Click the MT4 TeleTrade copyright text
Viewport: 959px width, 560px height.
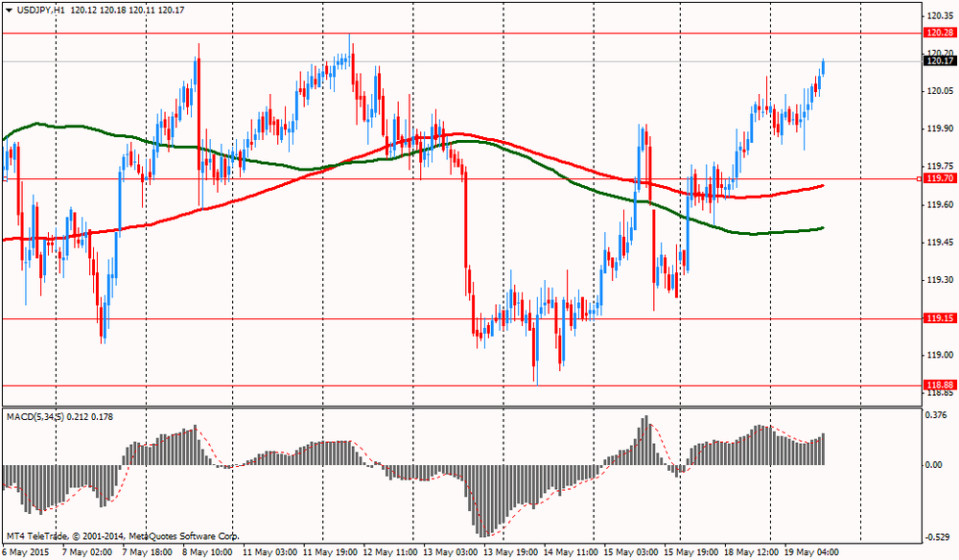click(123, 536)
